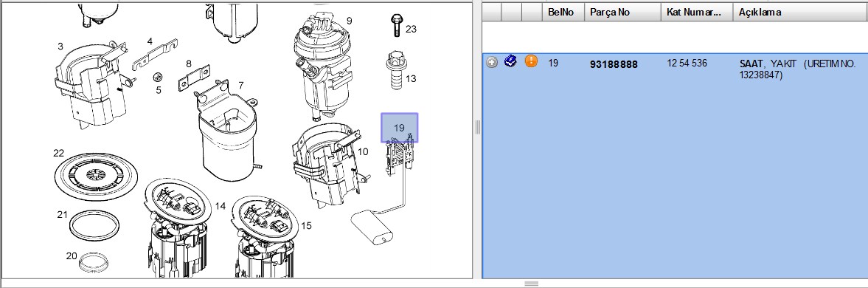Click filter housing callout 9
The height and width of the screenshot is (288, 868).
pos(350,21)
